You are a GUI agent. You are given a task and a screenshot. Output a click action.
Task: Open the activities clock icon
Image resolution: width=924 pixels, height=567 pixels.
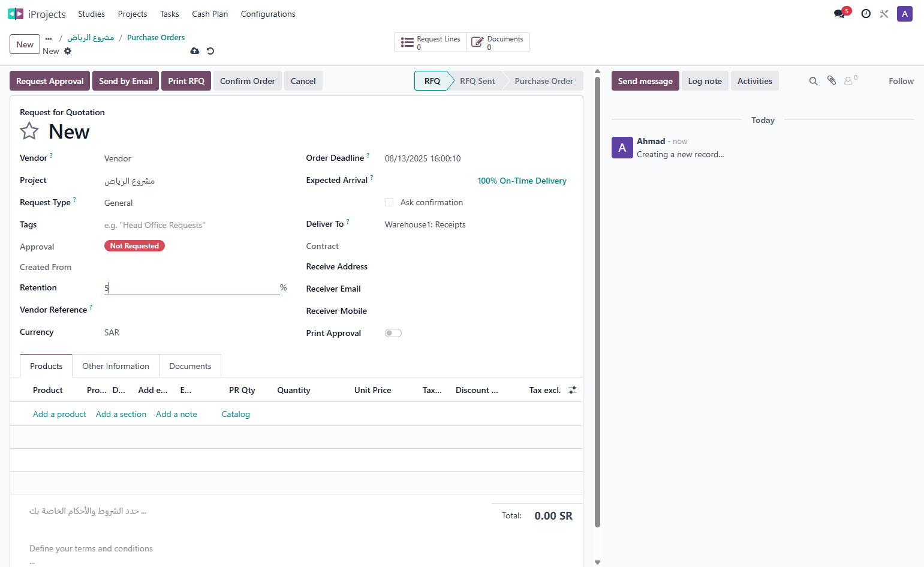866,14
